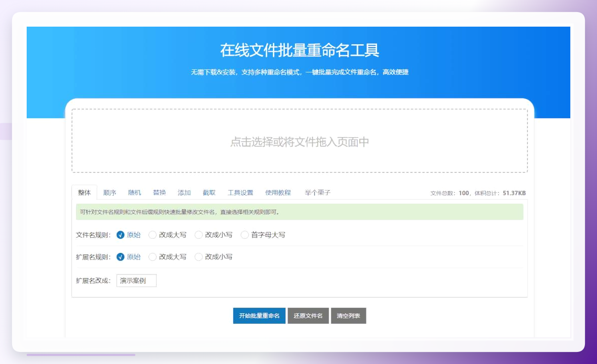Viewport: 597px width, 364px height.
Task: Switch to the 替换 tab
Action: click(160, 193)
